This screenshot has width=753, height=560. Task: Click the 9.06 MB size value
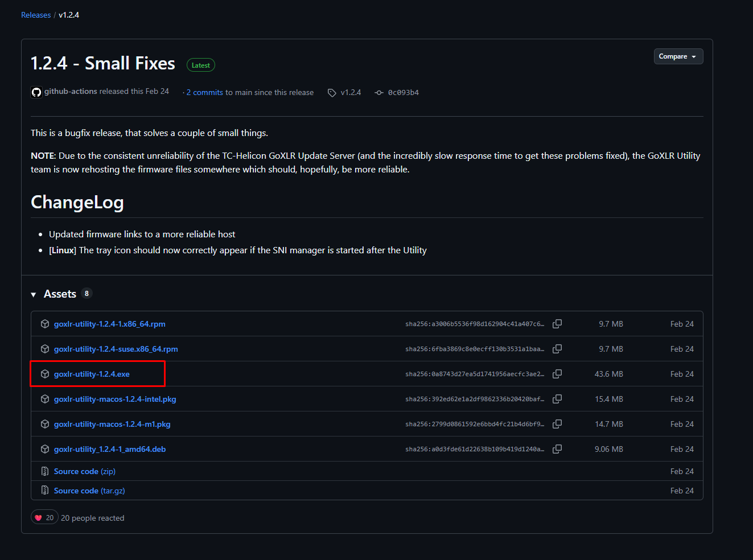pos(609,449)
